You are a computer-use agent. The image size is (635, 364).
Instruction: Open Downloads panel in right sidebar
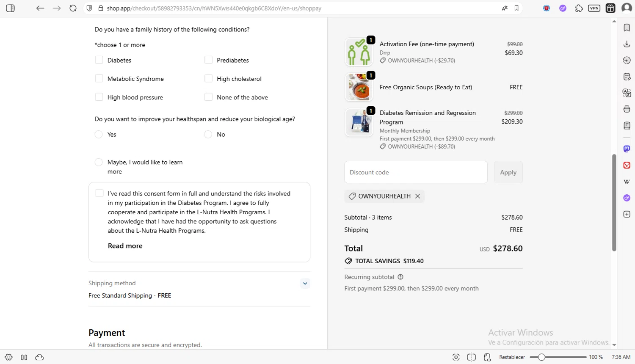point(627,44)
